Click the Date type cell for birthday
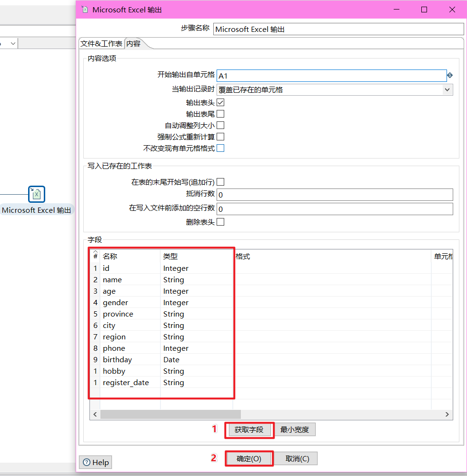This screenshot has width=467, height=476. coord(197,359)
